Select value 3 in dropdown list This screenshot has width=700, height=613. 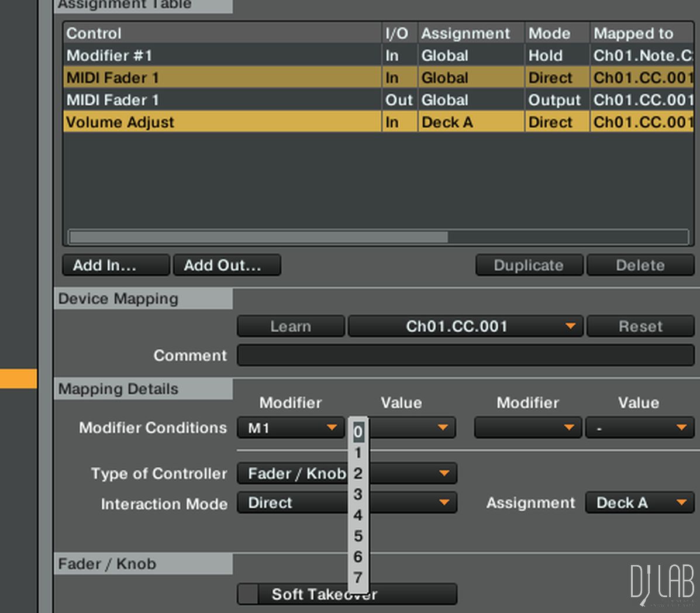point(358,495)
